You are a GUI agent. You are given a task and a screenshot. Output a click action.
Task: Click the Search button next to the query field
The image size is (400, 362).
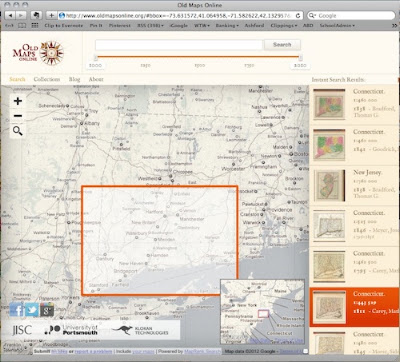(x=282, y=45)
